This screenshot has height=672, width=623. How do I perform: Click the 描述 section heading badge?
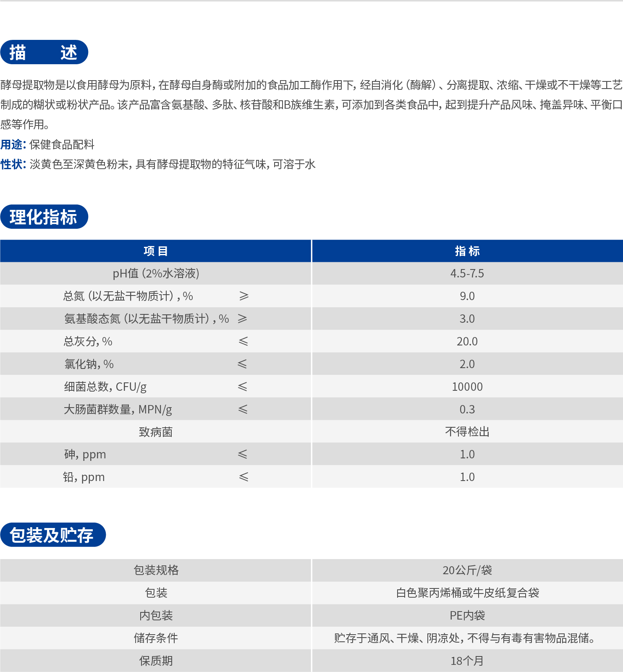tap(44, 52)
